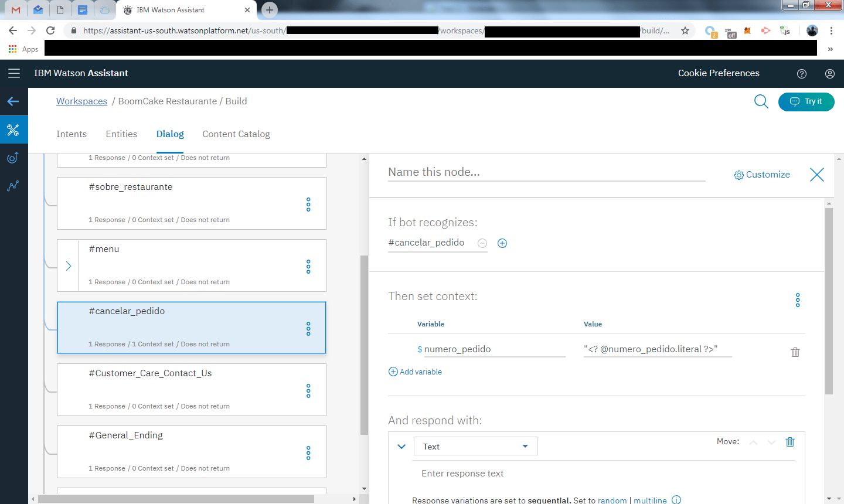
Task: Move the response down with arrow
Action: point(771,442)
